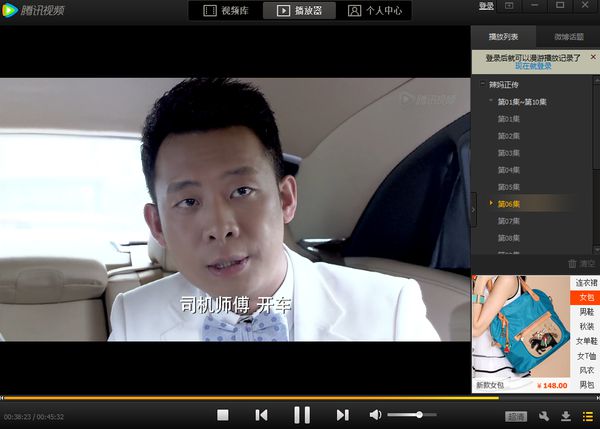Switch to the 播放器 player tab
The height and width of the screenshot is (429, 600).
click(x=299, y=10)
